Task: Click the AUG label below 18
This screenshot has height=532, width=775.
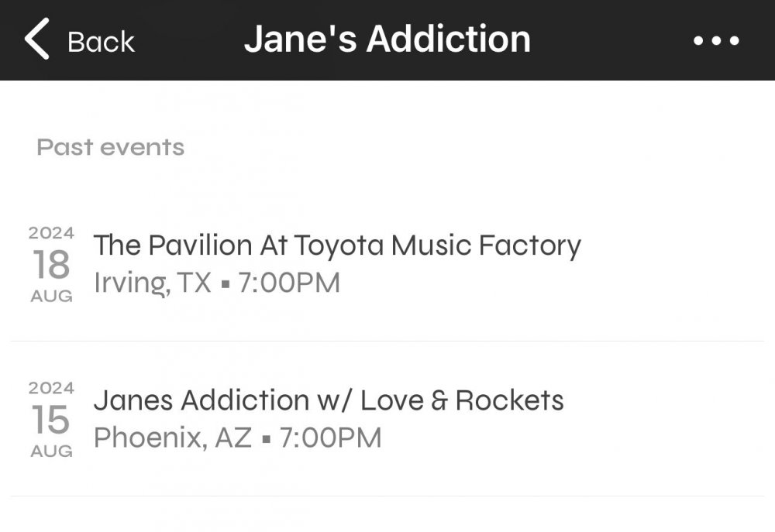Action: click(x=51, y=296)
